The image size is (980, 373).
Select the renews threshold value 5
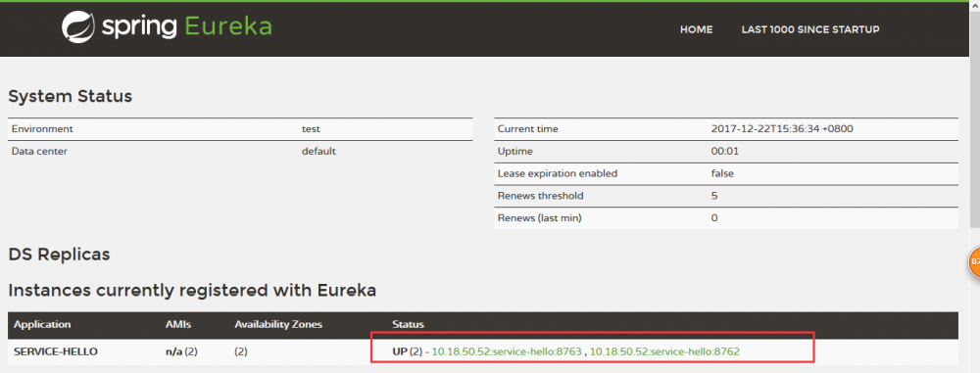(x=714, y=196)
